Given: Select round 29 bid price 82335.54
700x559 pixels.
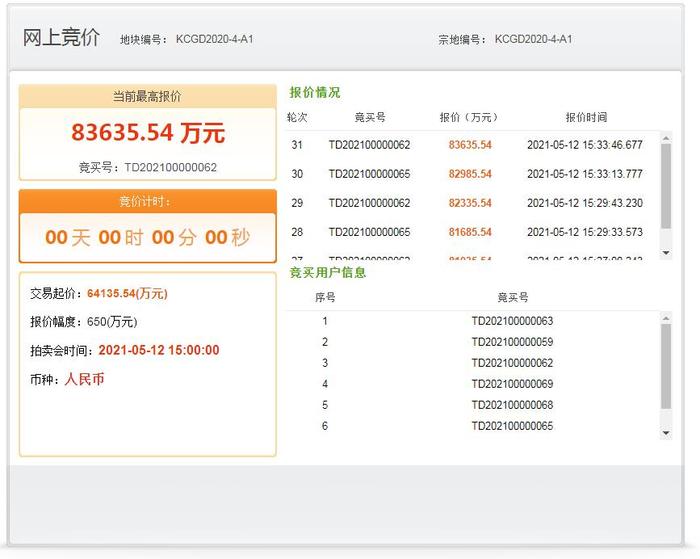Looking at the screenshot, I should (470, 203).
